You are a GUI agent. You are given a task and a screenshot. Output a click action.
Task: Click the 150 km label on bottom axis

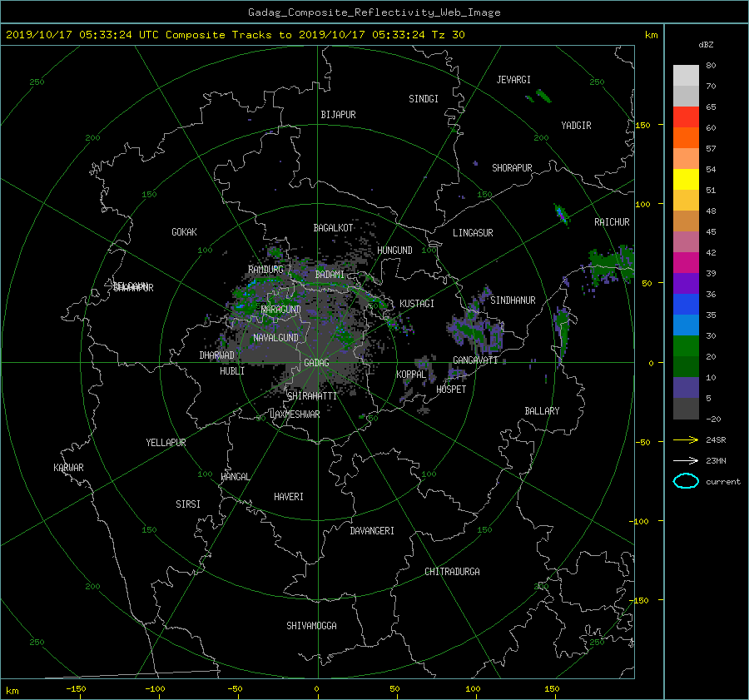[552, 689]
